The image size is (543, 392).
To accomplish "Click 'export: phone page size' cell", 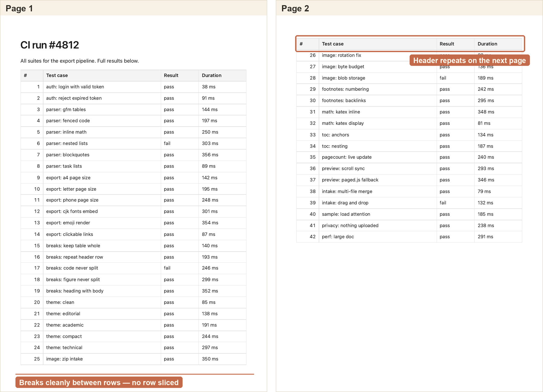I will pos(102,200).
